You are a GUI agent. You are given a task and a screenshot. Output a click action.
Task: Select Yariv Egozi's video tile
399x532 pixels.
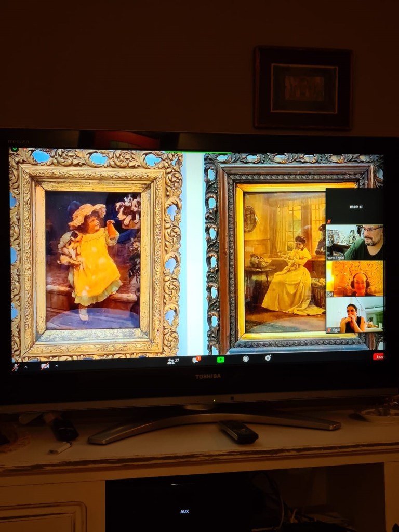355,242
